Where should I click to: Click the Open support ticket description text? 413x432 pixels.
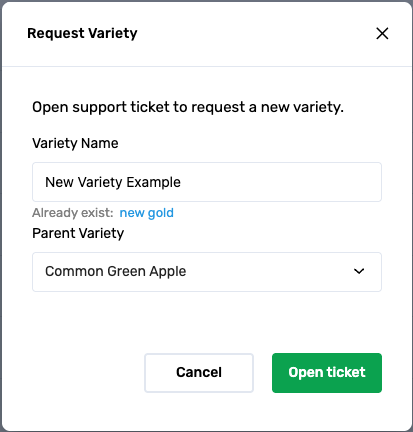point(188,107)
